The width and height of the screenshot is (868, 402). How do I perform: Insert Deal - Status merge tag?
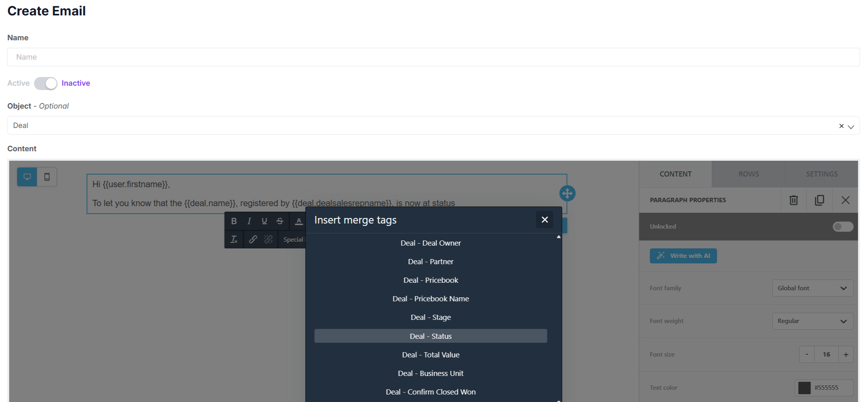pos(430,336)
